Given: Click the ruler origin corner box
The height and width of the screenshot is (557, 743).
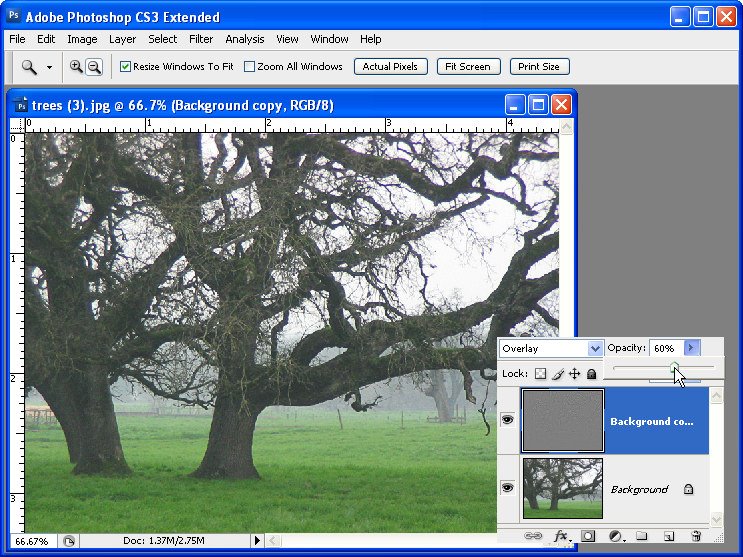Looking at the screenshot, I should pos(17,125).
